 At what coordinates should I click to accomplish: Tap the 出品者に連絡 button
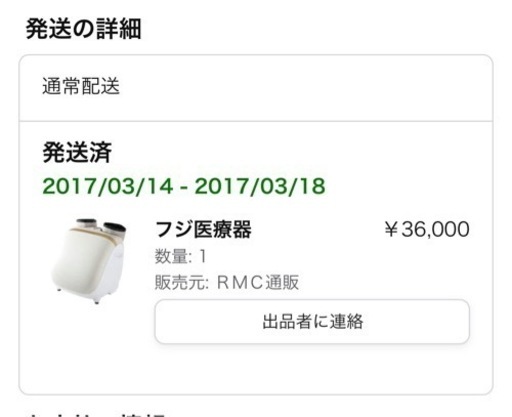pos(312,322)
